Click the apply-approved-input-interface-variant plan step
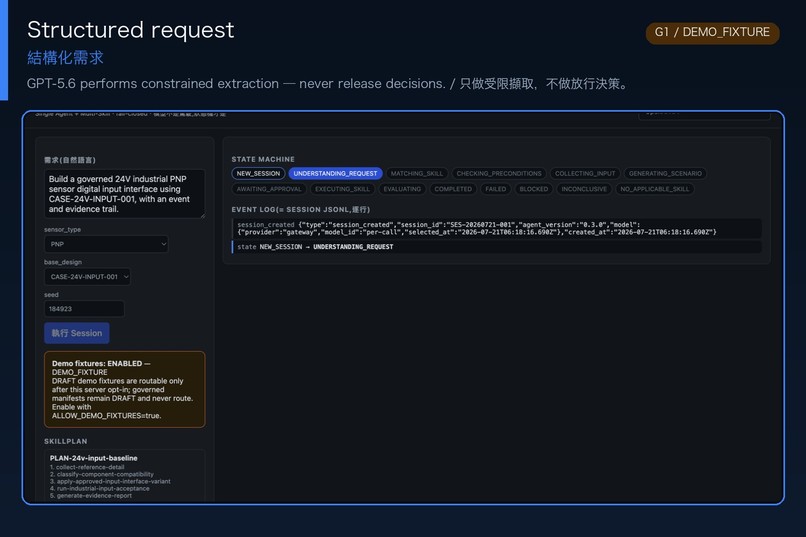Viewport: 806px width, 537px height. [x=110, y=482]
